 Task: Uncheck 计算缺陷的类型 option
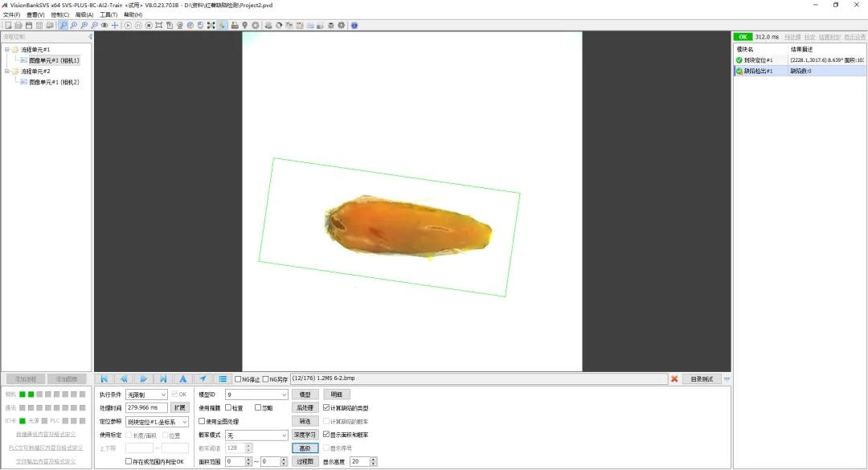326,408
